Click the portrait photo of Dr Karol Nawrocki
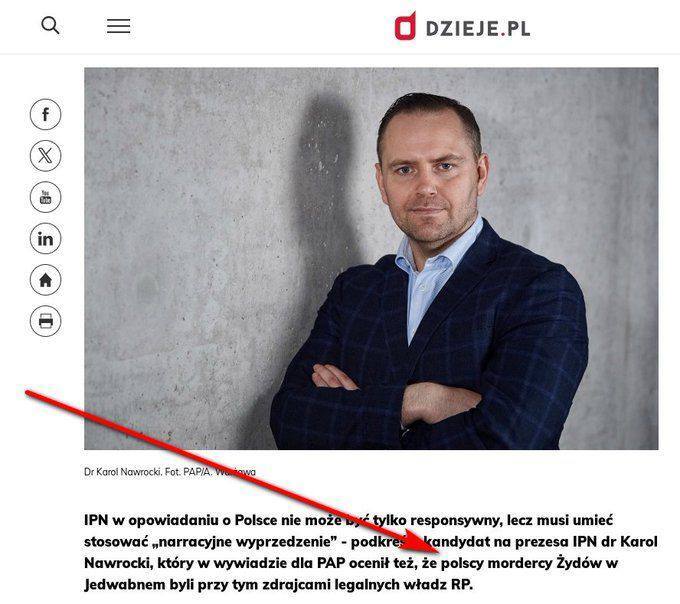 tap(371, 258)
